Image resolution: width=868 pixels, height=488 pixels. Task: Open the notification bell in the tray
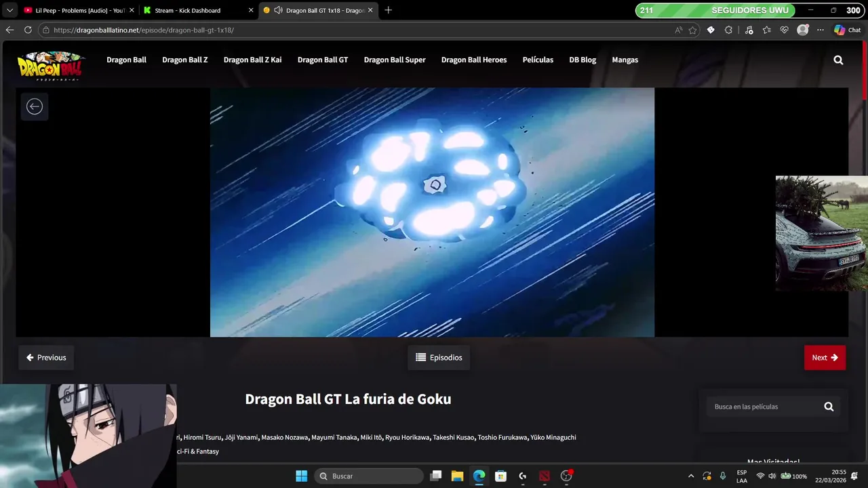[854, 476]
